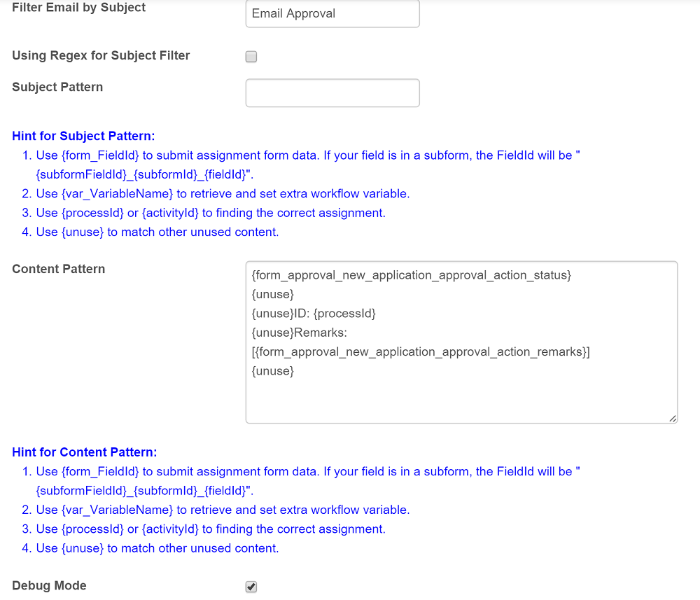Click the "Content Pattern" field label

(x=59, y=269)
